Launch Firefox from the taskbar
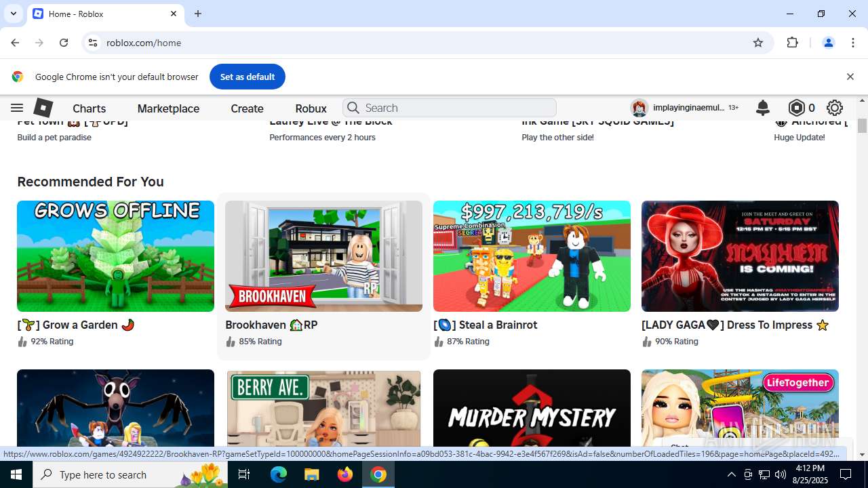The image size is (868, 488). pyautogui.click(x=345, y=474)
